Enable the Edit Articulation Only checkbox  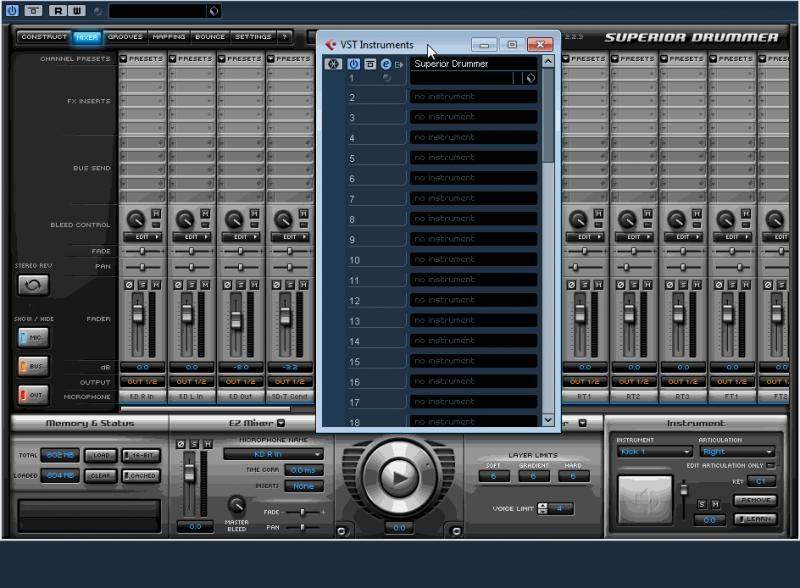770,466
